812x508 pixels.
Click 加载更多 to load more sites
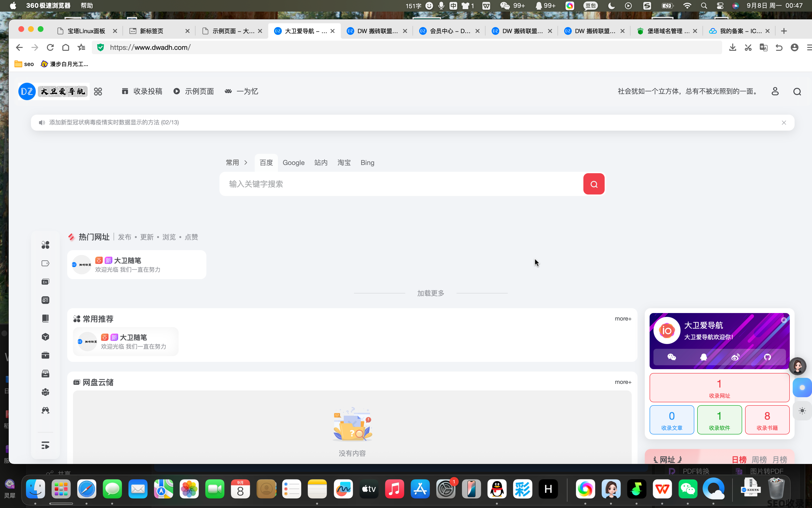[x=430, y=293]
